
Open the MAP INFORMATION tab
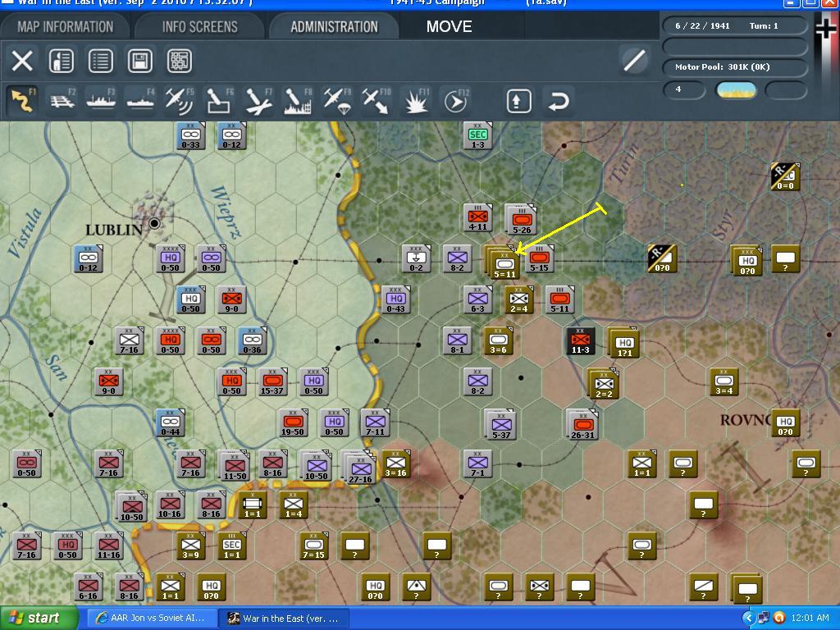pos(66,26)
